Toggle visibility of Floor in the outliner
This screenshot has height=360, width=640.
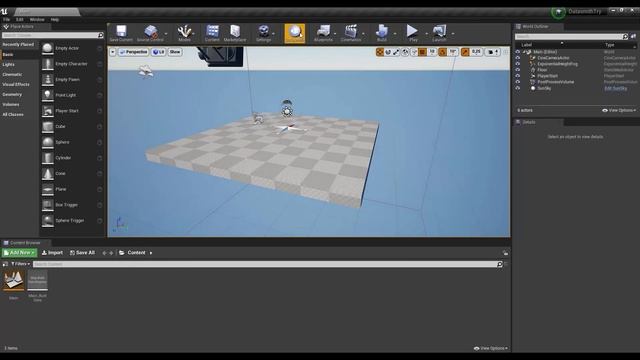tap(518, 70)
